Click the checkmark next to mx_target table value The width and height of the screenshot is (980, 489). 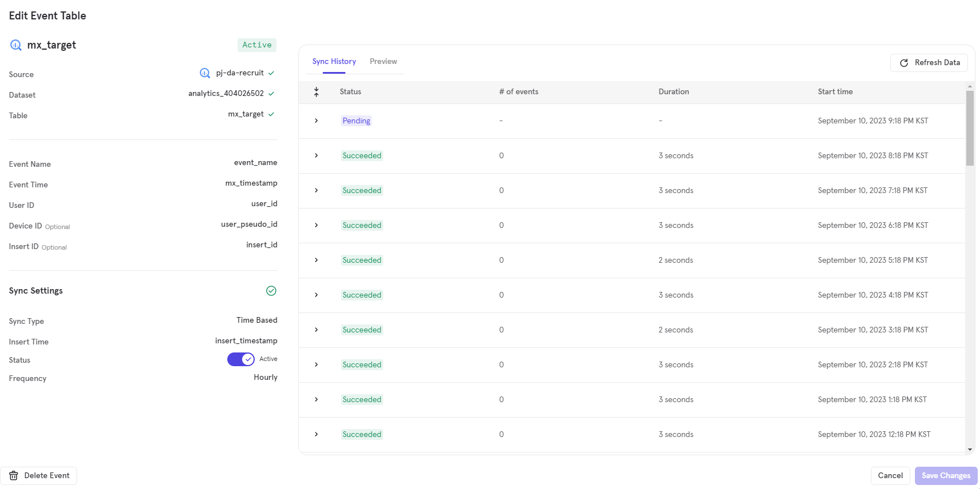coord(271,114)
